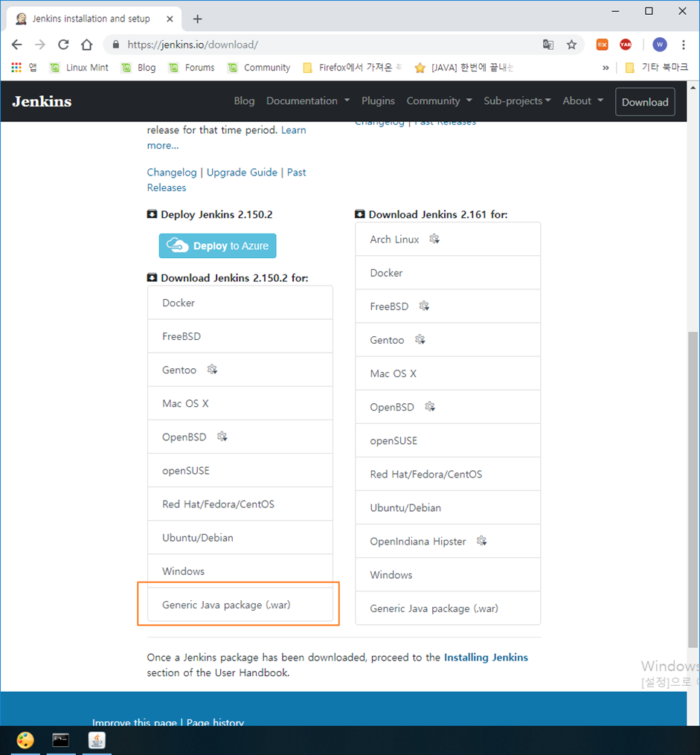This screenshot has width=700, height=755.
Task: Select FreeBSD under Jenkins 2.150.2
Action: (x=240, y=336)
